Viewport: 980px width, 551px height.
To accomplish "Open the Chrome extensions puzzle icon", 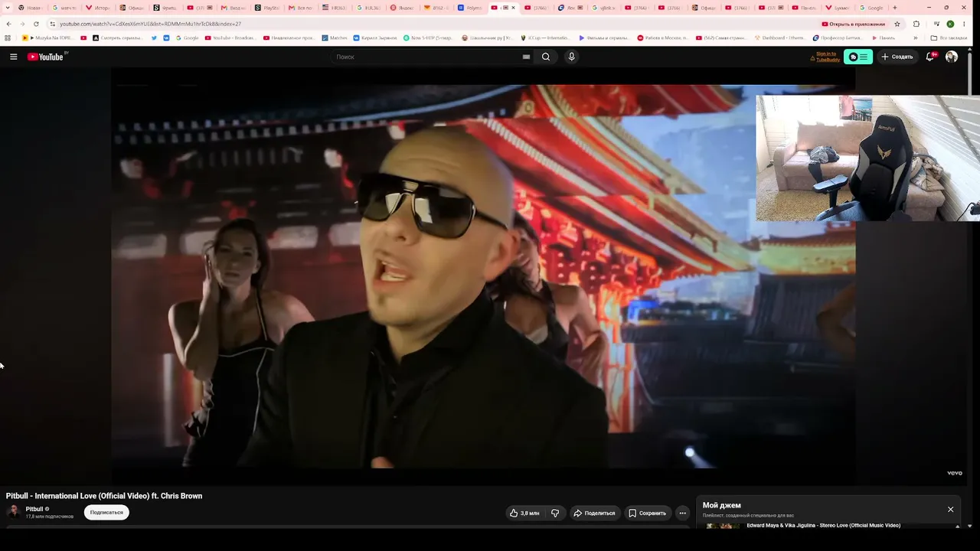I will [916, 24].
